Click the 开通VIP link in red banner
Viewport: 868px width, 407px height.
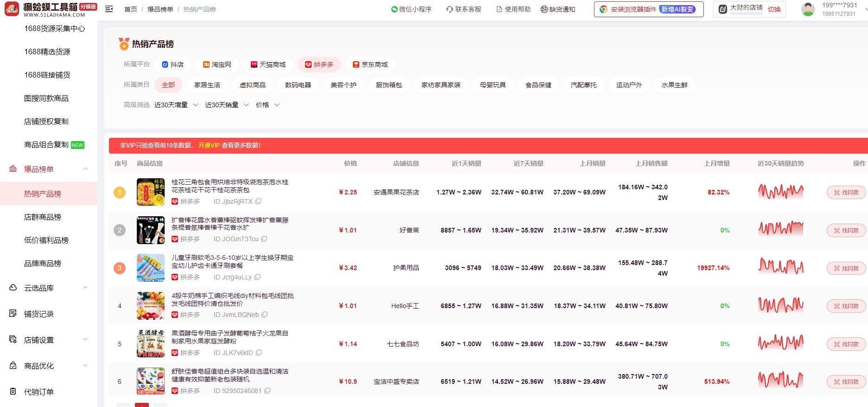tap(209, 145)
